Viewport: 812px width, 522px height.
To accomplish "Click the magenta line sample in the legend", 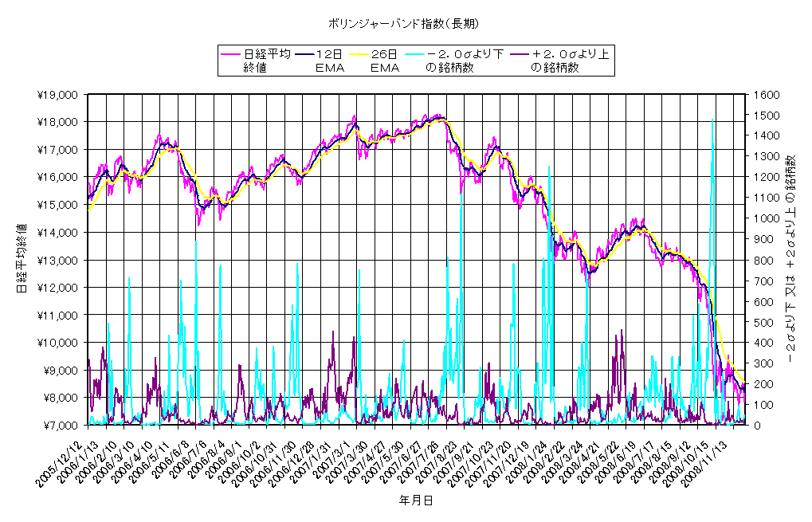I will 231,54.
